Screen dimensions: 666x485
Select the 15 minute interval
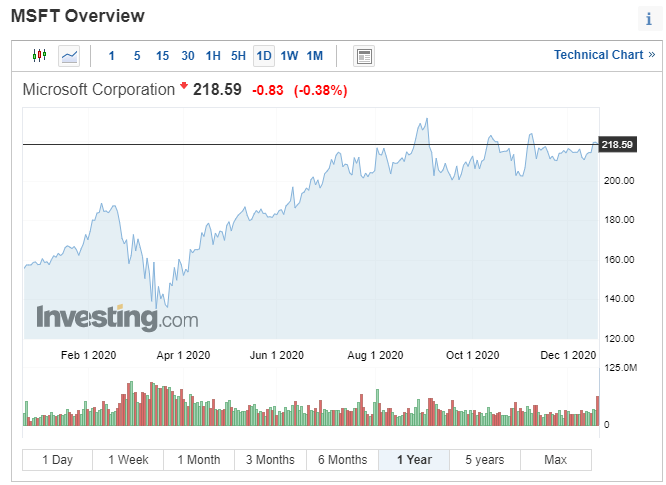point(162,56)
